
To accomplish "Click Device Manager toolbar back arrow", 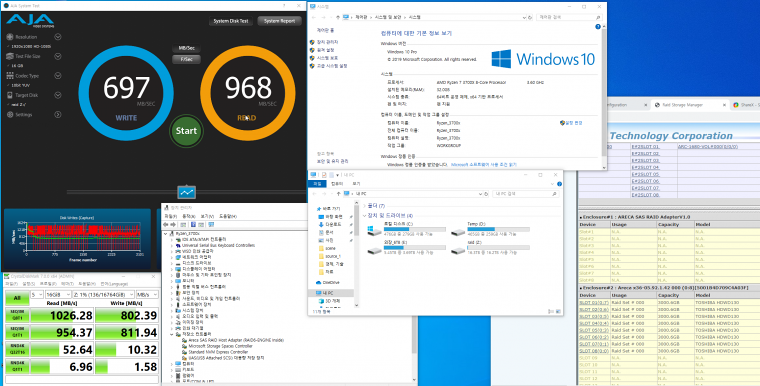I will [166, 225].
